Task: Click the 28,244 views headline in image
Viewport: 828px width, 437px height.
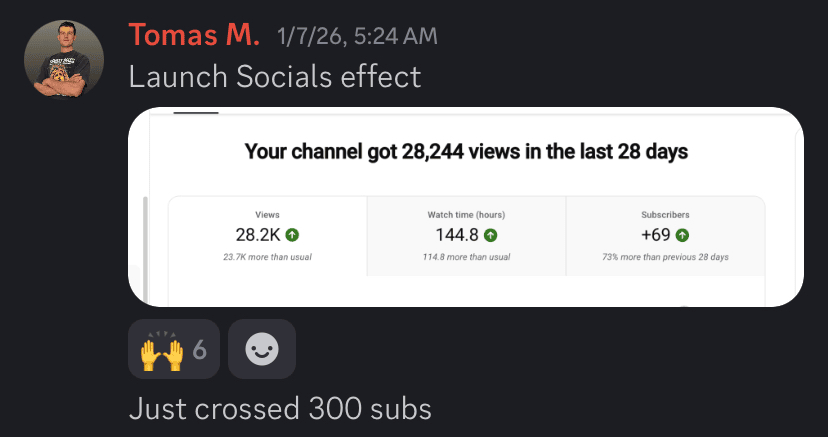Action: [467, 152]
